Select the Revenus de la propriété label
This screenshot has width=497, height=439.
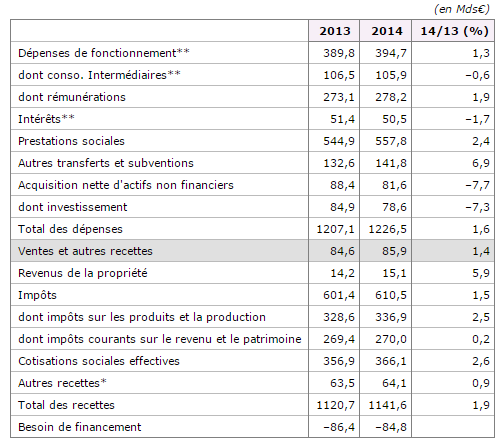pyautogui.click(x=83, y=273)
